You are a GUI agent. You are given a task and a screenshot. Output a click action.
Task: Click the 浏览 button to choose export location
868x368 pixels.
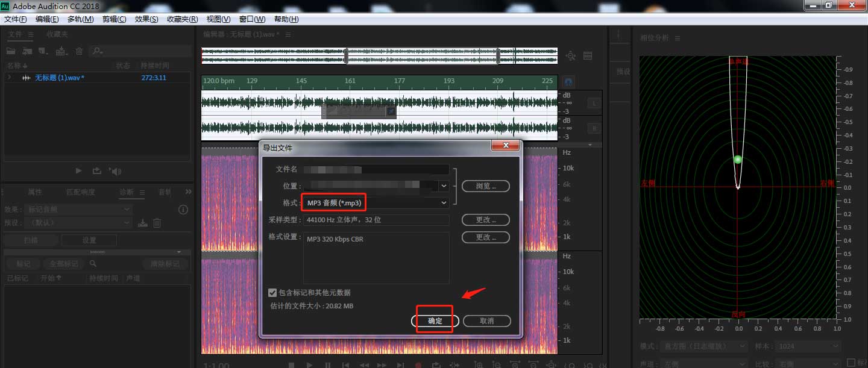click(485, 186)
